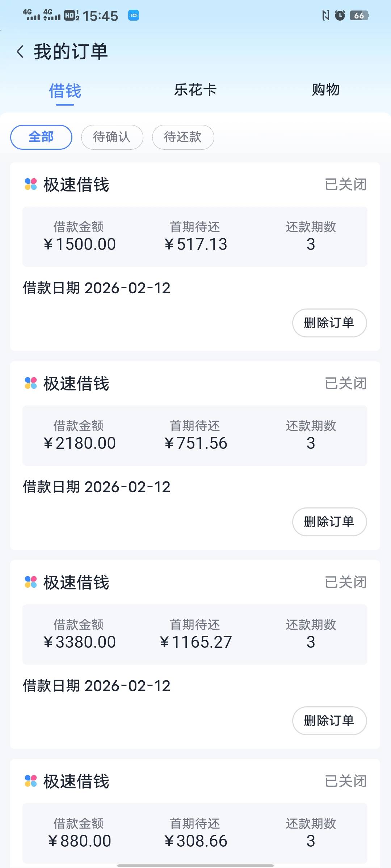Open the ¥880.00 极速借钱 order card
The width and height of the screenshot is (391, 868).
tap(195, 814)
